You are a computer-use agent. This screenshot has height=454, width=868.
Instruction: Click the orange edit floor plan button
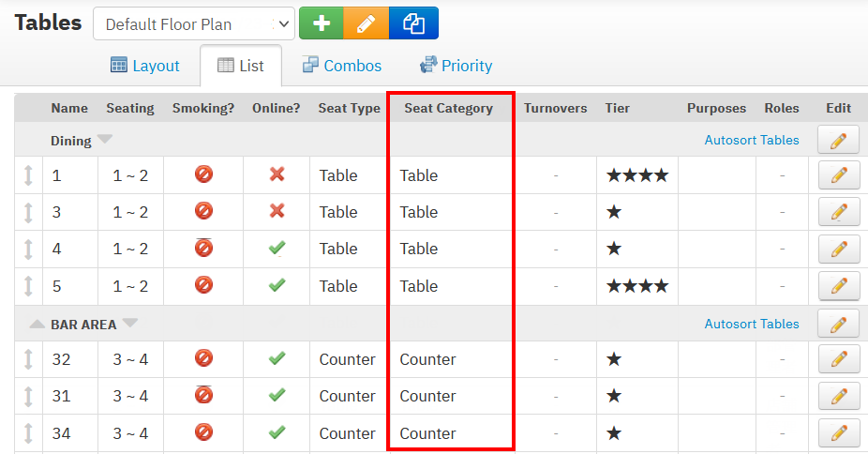coord(367,23)
